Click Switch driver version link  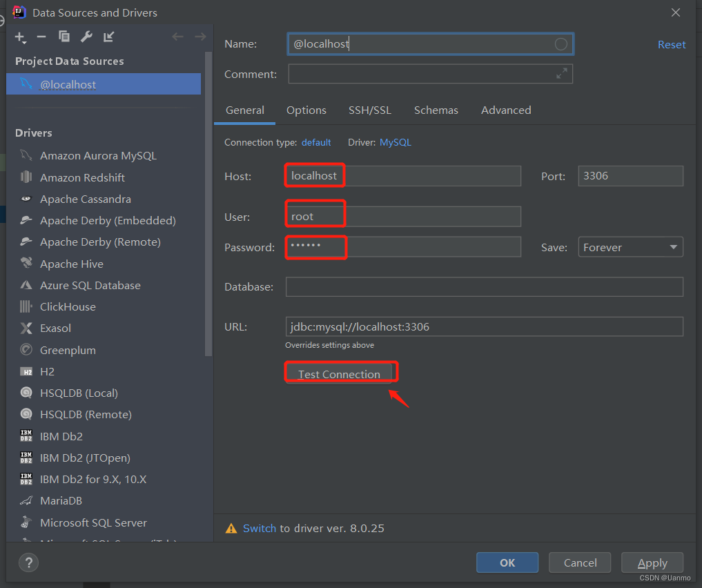pos(260,528)
